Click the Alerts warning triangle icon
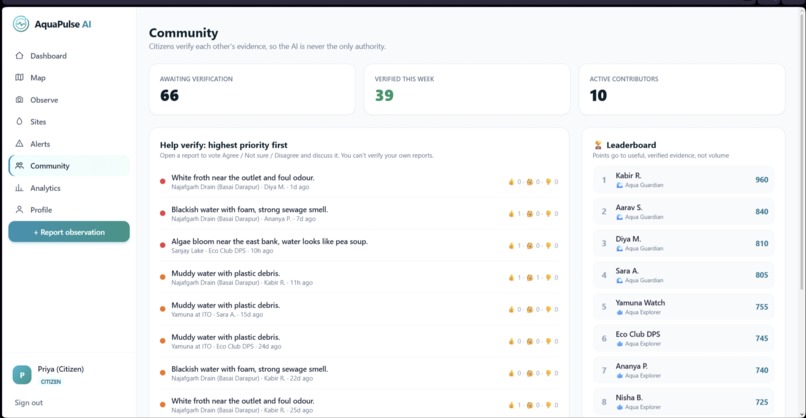Viewport: 806px width, 418px height. (x=20, y=144)
